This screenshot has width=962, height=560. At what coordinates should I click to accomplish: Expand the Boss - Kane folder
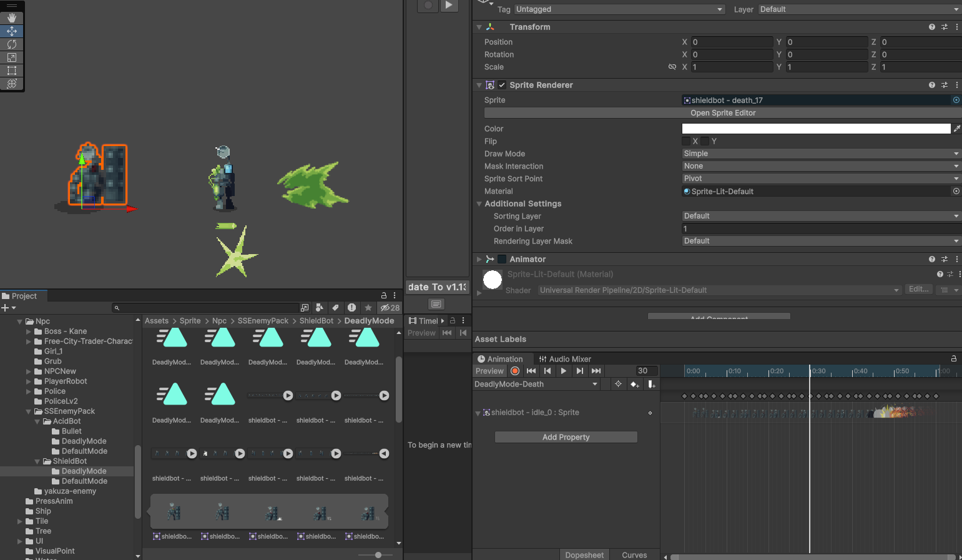tap(29, 332)
